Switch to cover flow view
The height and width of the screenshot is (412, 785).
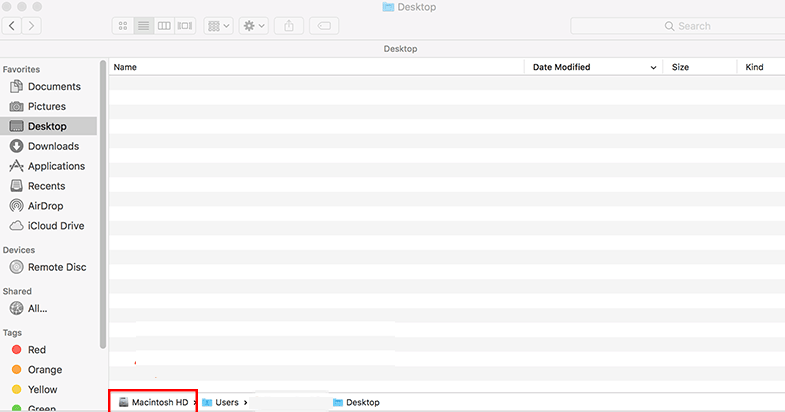[x=185, y=26]
